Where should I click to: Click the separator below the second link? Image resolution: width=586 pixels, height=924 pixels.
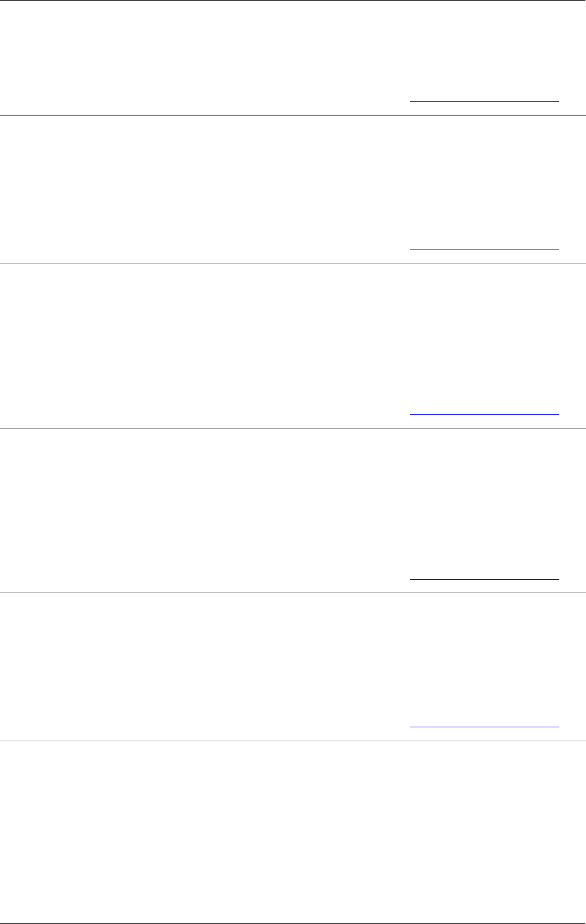point(293,263)
